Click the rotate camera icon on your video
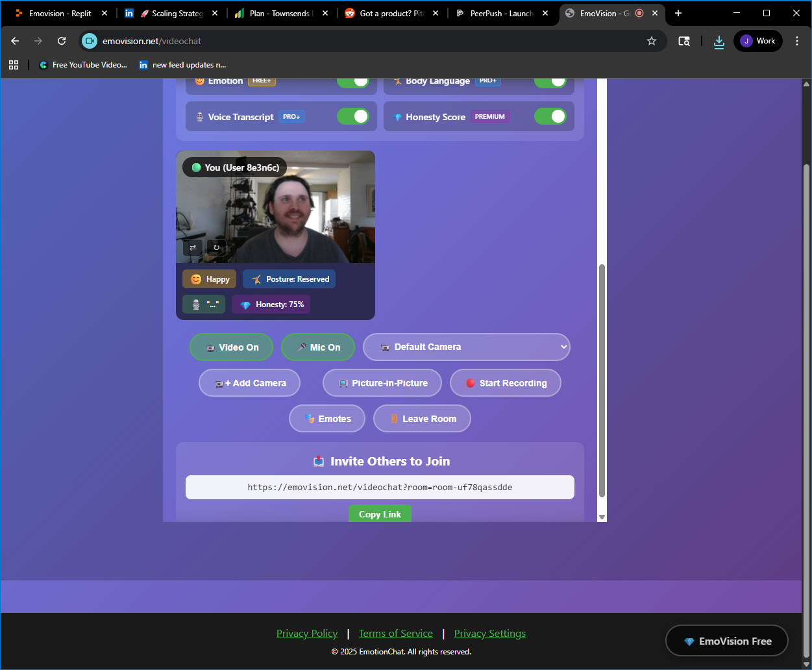The image size is (812, 670). click(x=216, y=247)
